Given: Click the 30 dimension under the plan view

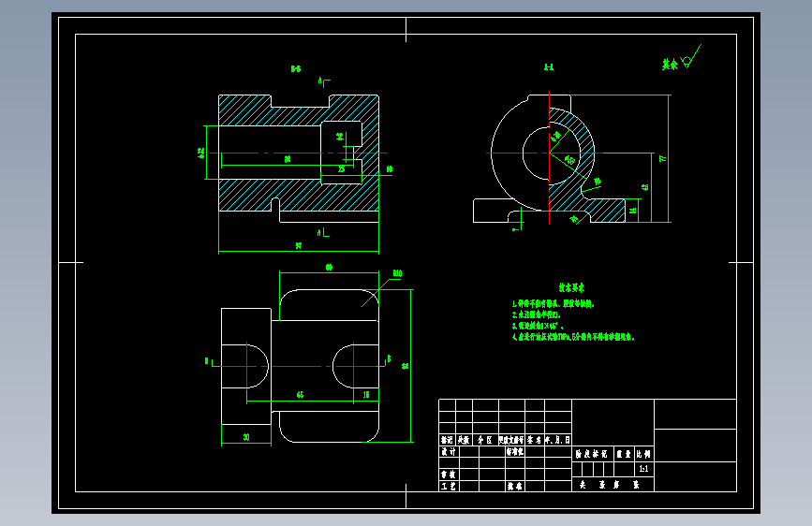Looking at the screenshot, I should click(246, 437).
